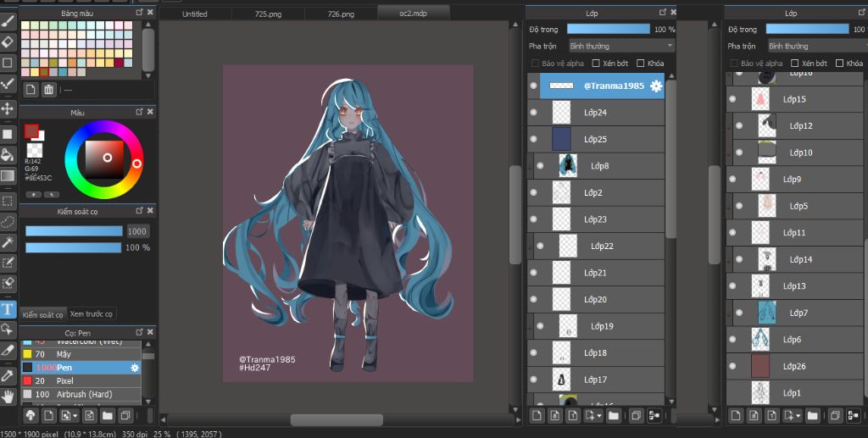This screenshot has width=868, height=438.
Task: Switch to the 725.png tab
Action: tap(268, 14)
